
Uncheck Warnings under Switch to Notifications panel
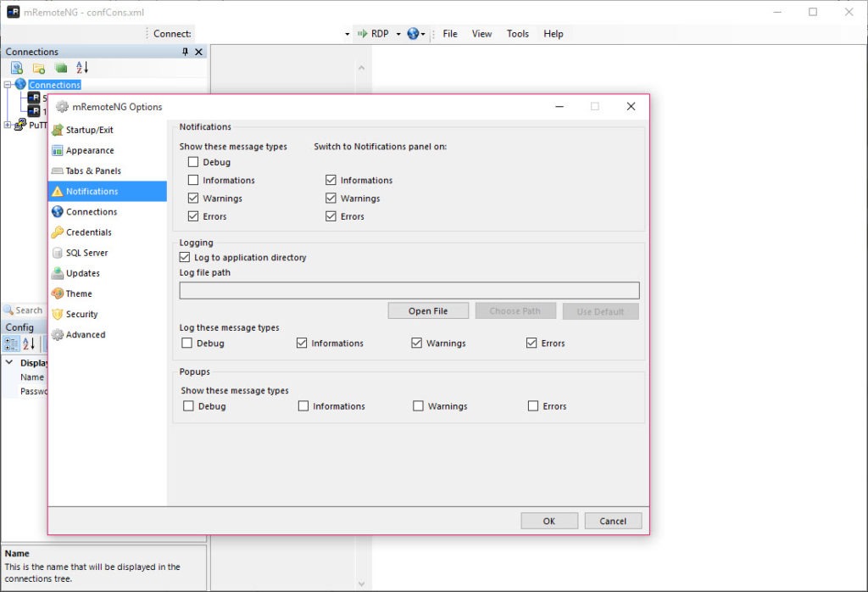pyautogui.click(x=331, y=198)
